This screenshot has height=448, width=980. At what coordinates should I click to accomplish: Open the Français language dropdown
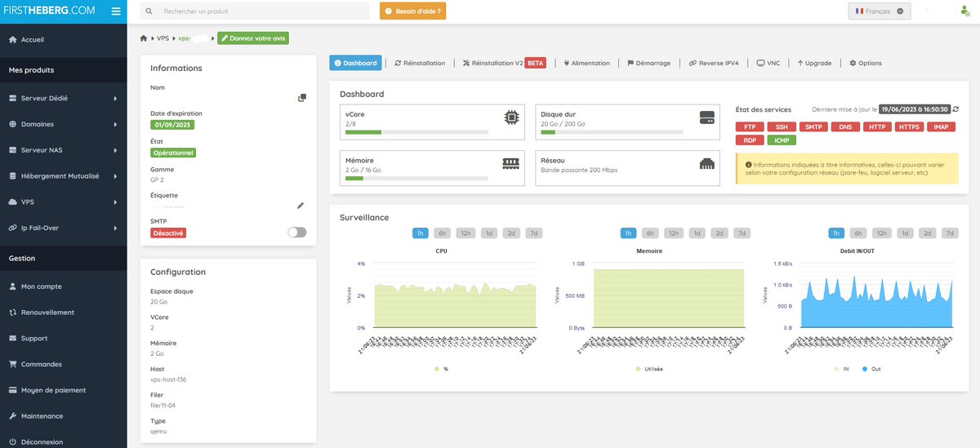click(880, 11)
